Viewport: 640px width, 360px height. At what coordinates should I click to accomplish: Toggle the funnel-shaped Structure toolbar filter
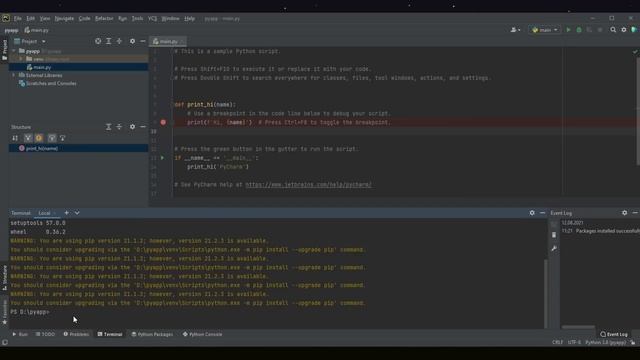click(62, 138)
